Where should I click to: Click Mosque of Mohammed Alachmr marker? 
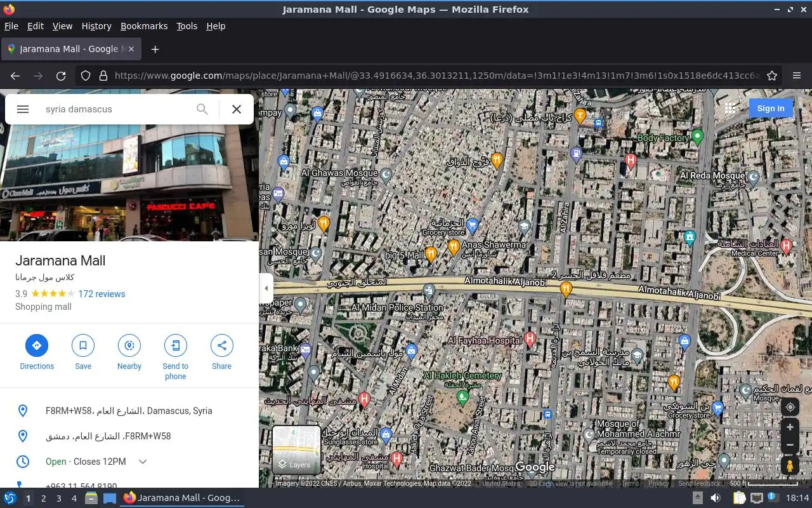pyautogui.click(x=589, y=434)
